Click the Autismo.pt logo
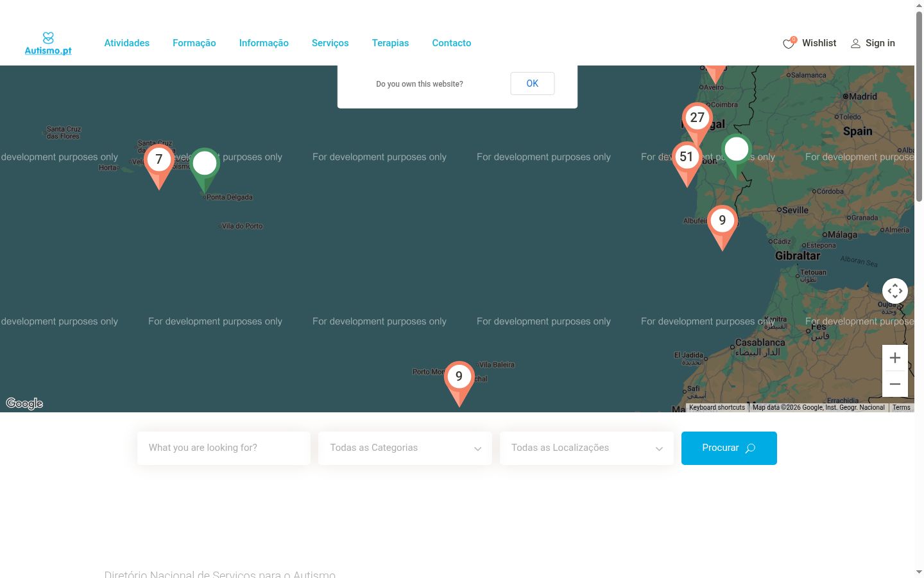This screenshot has height=578, width=924. click(x=48, y=43)
